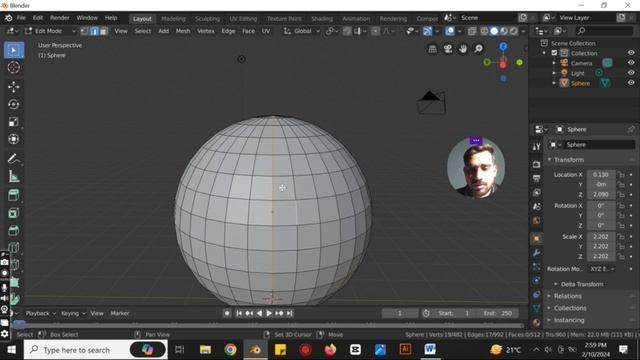The image size is (640, 360).
Task: Open the Tool properties tab
Action: point(537,147)
